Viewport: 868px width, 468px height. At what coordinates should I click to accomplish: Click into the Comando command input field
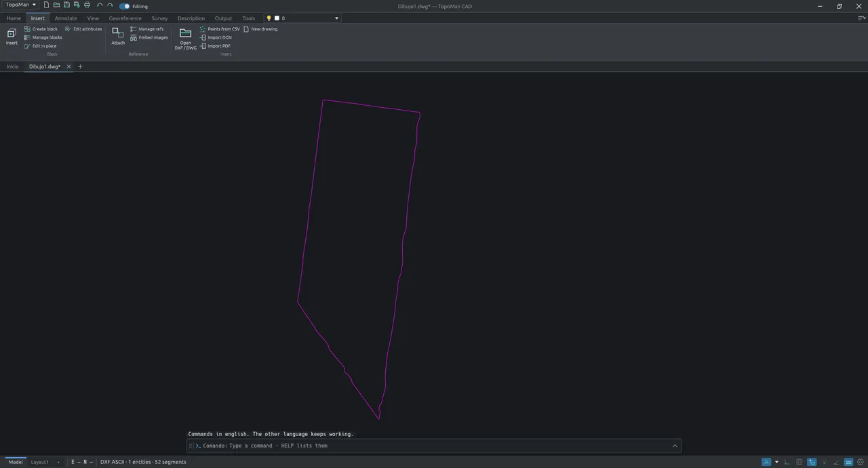pos(434,446)
